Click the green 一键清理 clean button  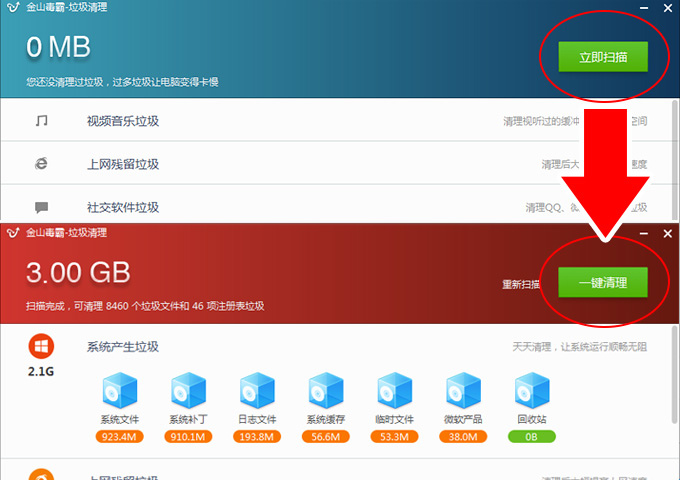point(603,282)
